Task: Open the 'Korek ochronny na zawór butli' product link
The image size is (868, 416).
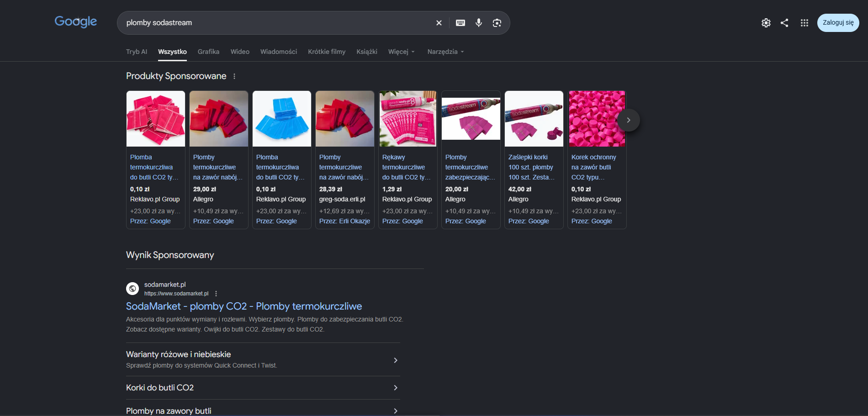Action: pos(593,167)
